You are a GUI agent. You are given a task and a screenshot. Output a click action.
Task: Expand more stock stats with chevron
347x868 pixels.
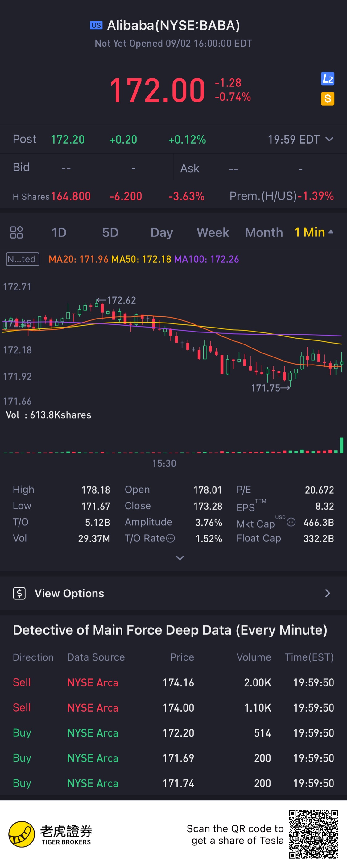[x=180, y=558]
